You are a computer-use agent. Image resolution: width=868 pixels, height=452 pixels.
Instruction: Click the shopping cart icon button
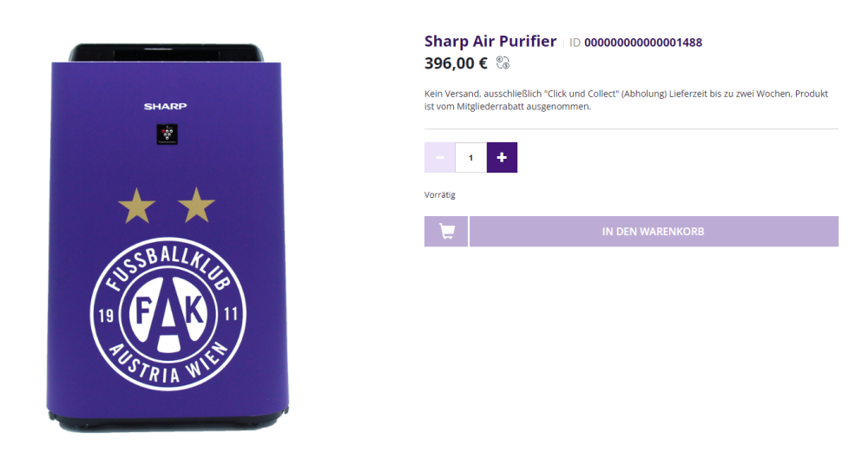[x=446, y=232]
